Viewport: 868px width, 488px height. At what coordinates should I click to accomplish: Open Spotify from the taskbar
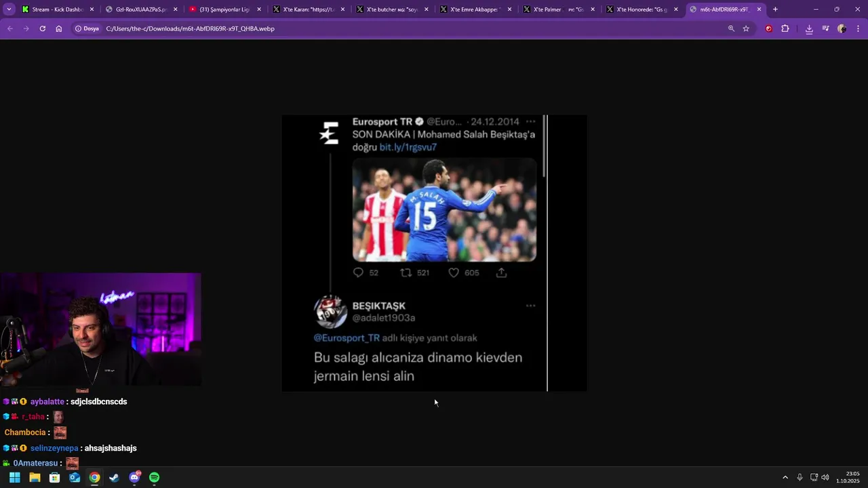point(154,477)
